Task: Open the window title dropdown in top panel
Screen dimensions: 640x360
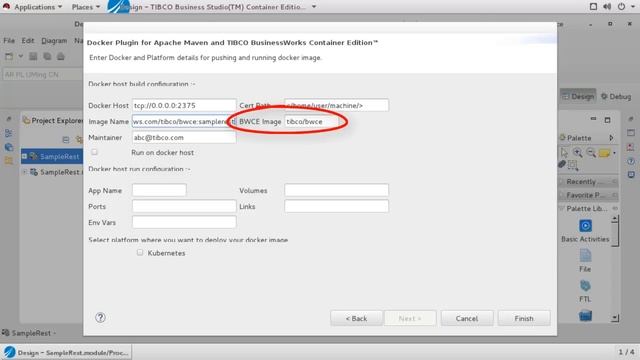Action: 314,7
